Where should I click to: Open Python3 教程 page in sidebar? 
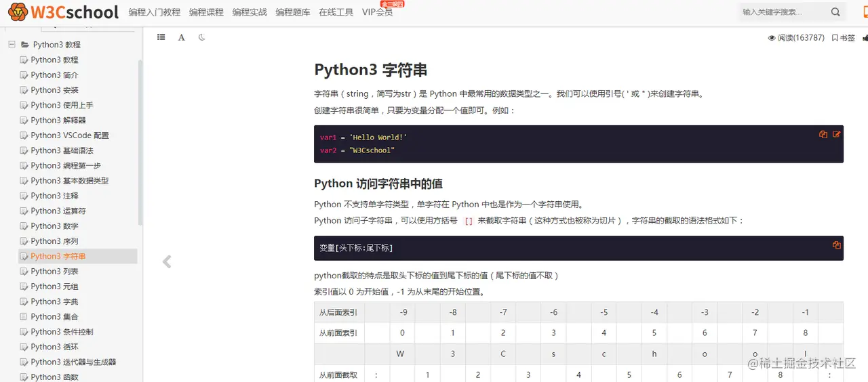click(x=54, y=60)
